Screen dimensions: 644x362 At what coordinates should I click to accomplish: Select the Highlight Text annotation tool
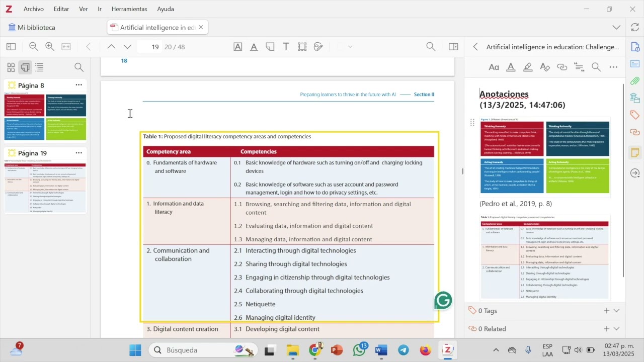(238, 47)
